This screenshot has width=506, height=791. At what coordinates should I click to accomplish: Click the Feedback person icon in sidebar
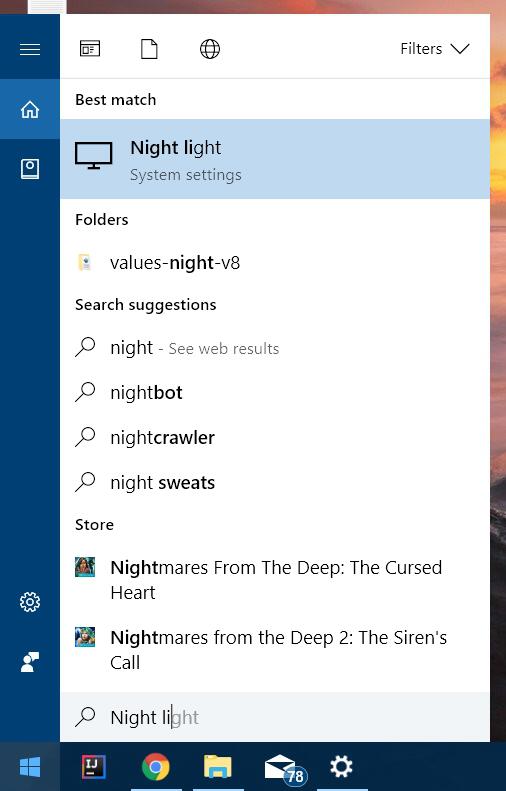(30, 662)
